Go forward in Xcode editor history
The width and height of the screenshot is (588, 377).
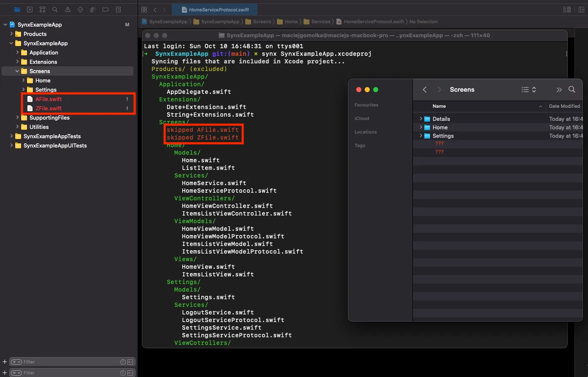tap(165, 9)
